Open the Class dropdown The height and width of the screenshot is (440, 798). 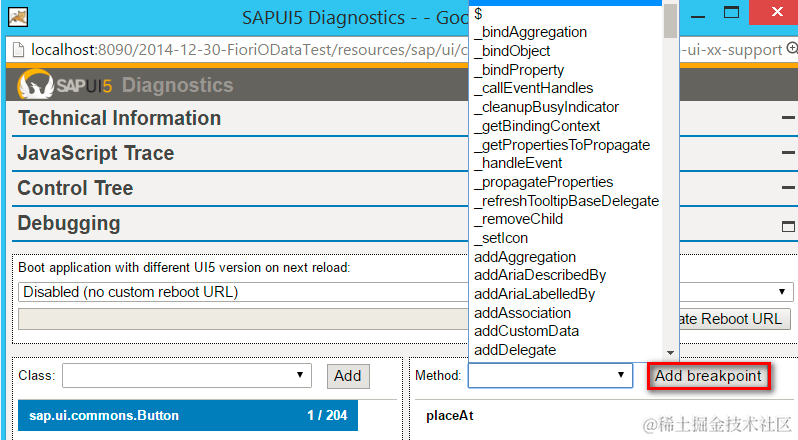(187, 375)
